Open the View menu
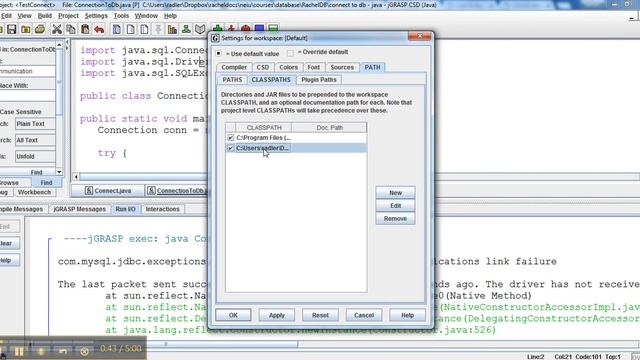Image resolution: width=640 pixels, height=360 pixels. [24, 16]
